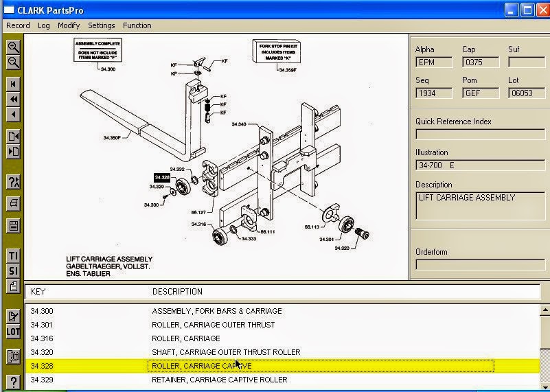Click the CLARK PartsPro title bar icon
550x392 pixels.
9,10
